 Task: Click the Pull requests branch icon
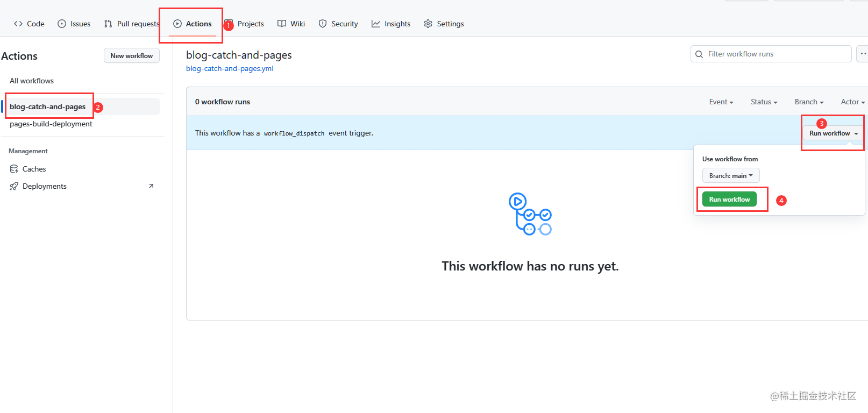[x=108, y=24]
